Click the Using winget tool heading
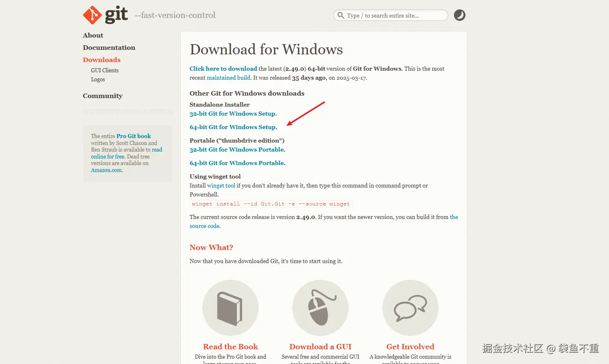The height and width of the screenshot is (364, 609). coord(215,176)
